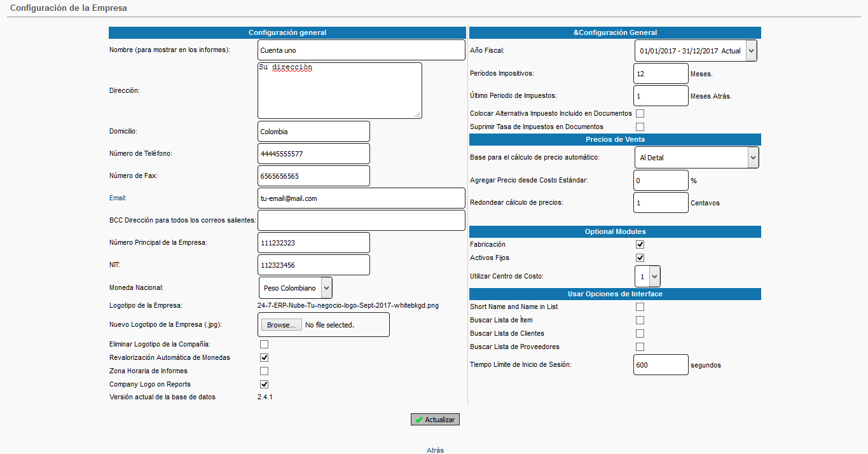Enable Buscar Lista de Clientes checkbox
This screenshot has height=454, width=868.
point(640,334)
